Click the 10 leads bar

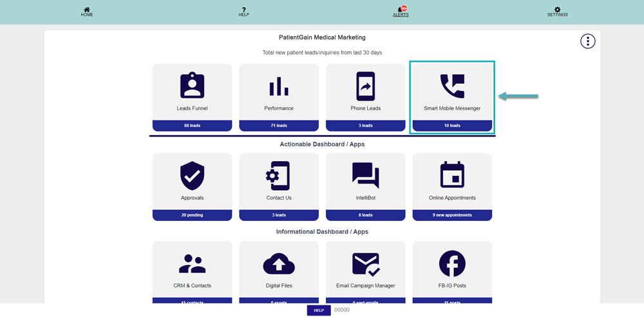(x=452, y=126)
